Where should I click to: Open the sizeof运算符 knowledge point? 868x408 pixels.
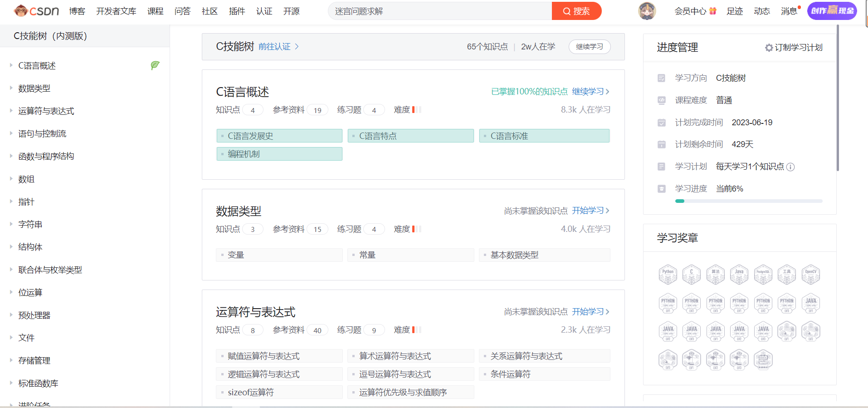coord(279,392)
